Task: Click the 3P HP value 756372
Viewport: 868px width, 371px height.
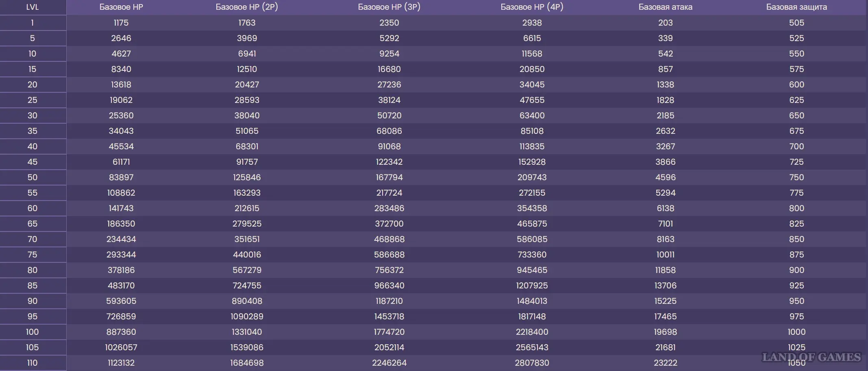Action: click(x=389, y=270)
